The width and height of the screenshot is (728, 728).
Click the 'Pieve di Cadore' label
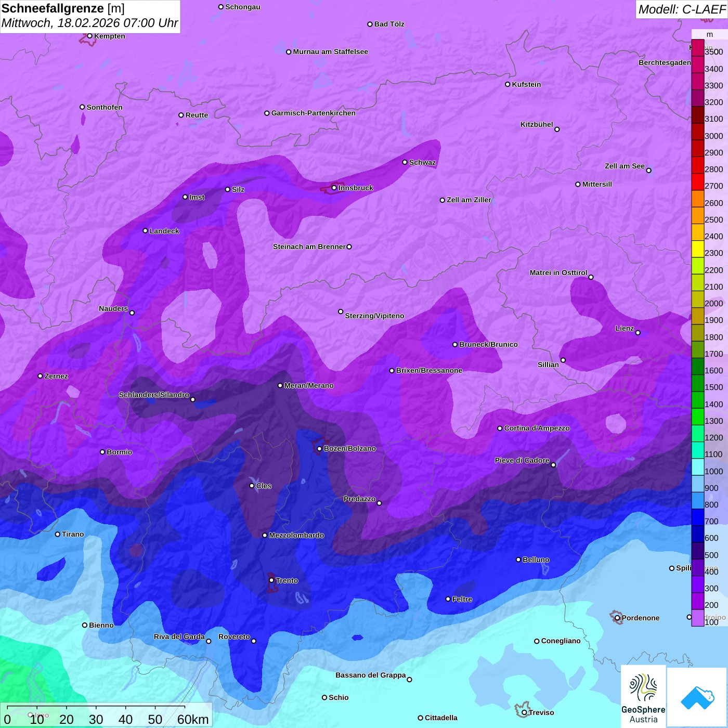522,460
